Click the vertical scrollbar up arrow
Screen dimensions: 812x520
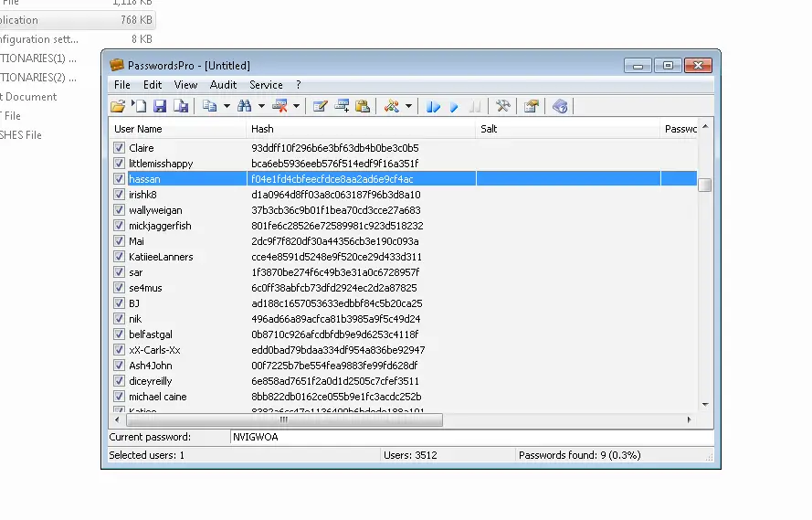[x=705, y=126]
